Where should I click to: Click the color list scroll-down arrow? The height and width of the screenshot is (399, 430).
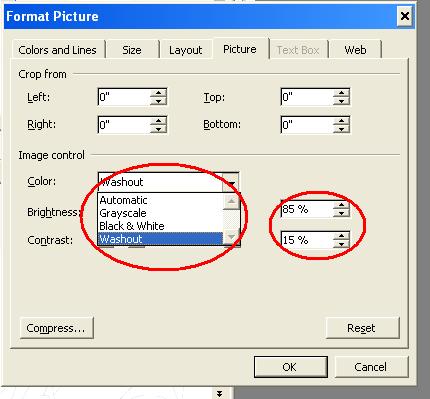pos(231,237)
